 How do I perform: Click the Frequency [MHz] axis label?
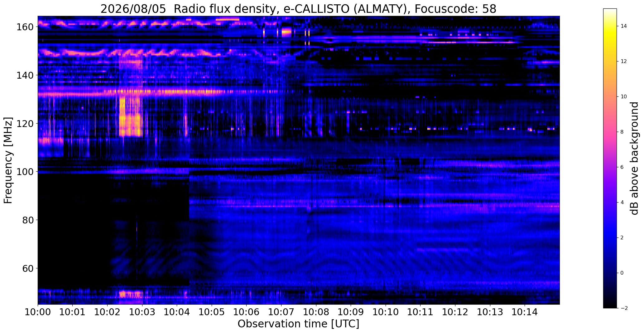(8, 160)
